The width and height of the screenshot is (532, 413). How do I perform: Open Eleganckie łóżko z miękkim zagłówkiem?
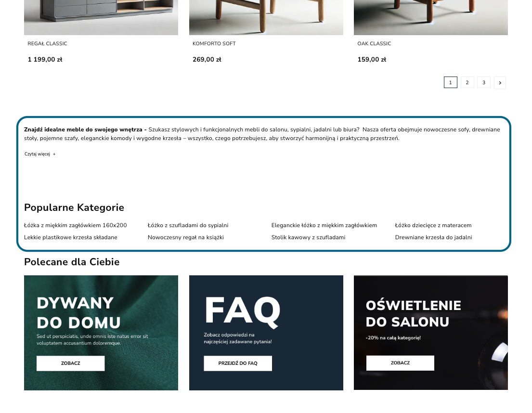pyautogui.click(x=324, y=225)
